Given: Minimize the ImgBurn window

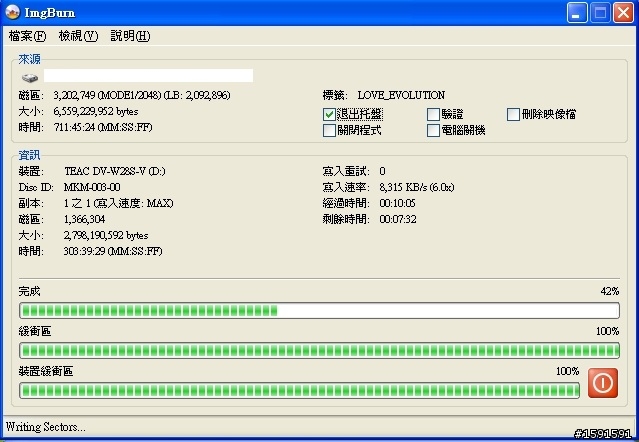Looking at the screenshot, I should point(577,13).
